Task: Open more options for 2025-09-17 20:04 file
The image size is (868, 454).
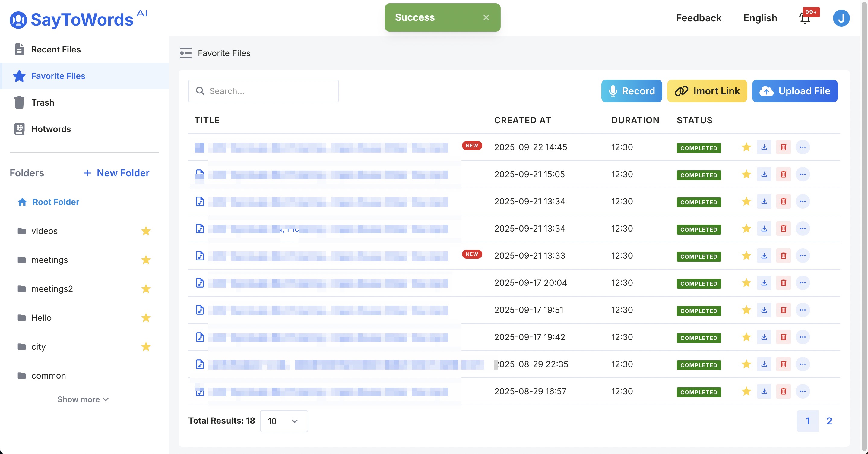Action: point(803,283)
